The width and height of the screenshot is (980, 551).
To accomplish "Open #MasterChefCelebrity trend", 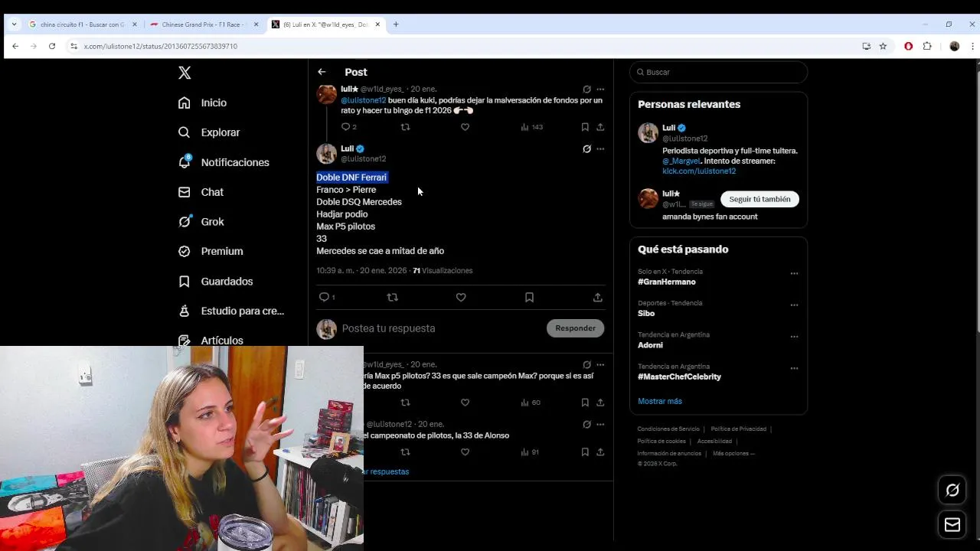I will (x=680, y=377).
